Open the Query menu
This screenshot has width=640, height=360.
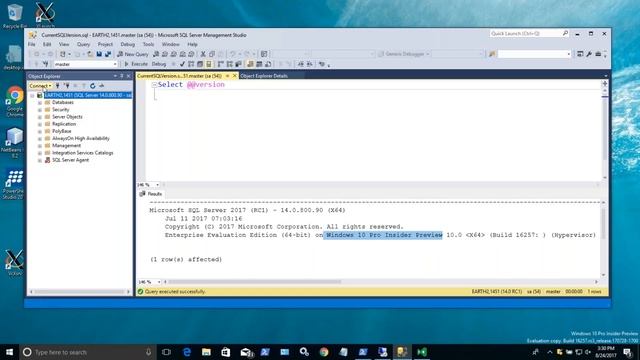[83, 44]
